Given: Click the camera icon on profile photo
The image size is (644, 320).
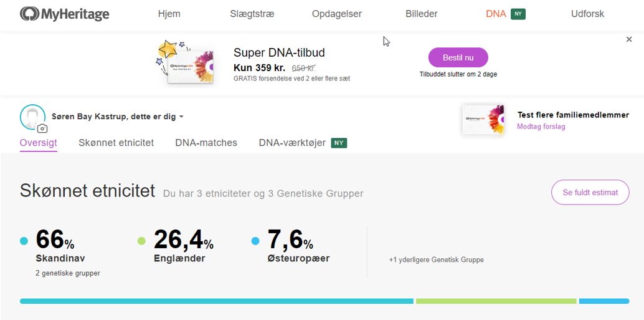Looking at the screenshot, I should pos(42,128).
